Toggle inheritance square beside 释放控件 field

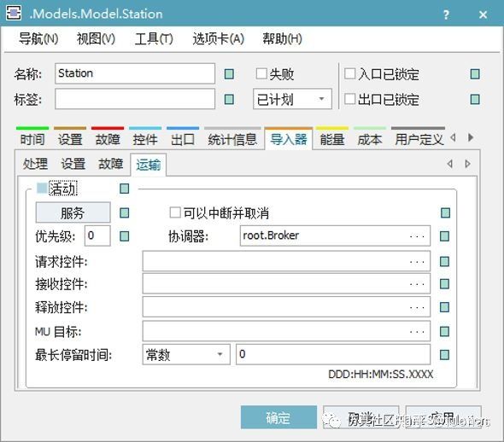444,307
